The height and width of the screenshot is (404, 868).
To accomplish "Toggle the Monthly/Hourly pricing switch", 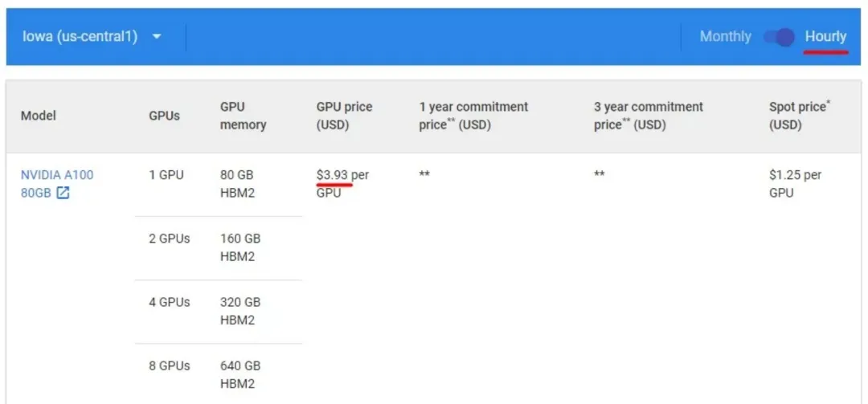I will point(779,37).
